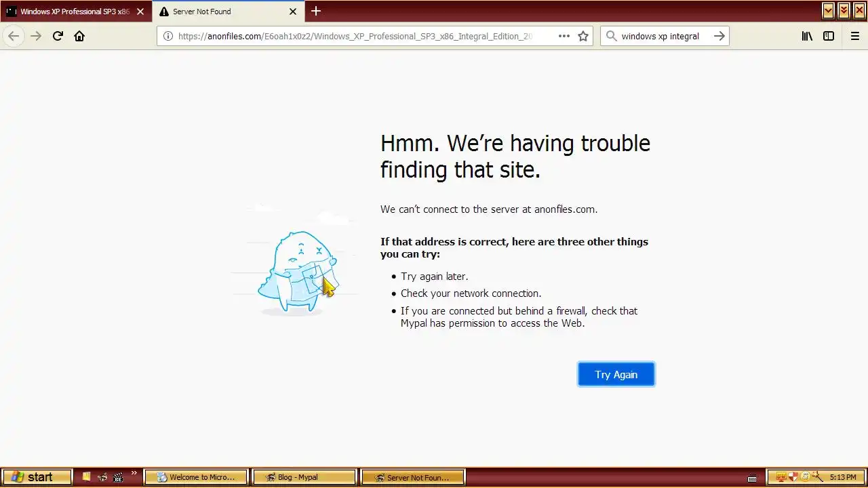Go back to the previous page
This screenshot has width=868, height=488.
[x=14, y=36]
